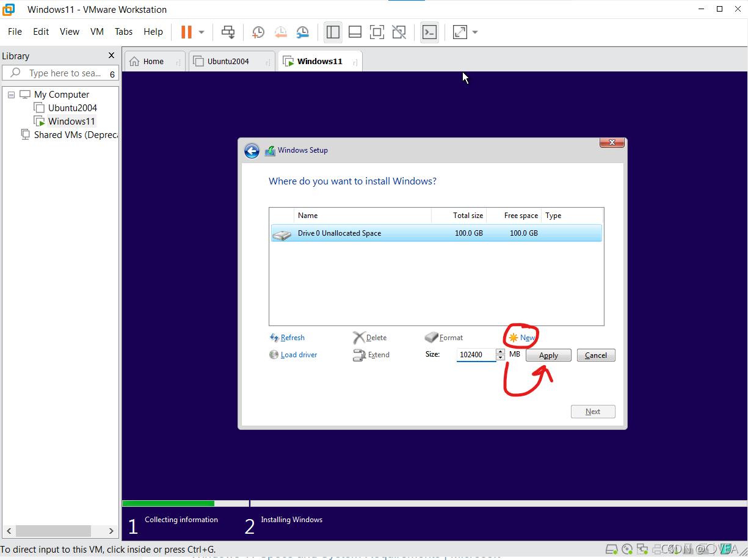Open the Tabs menu

pyautogui.click(x=123, y=32)
